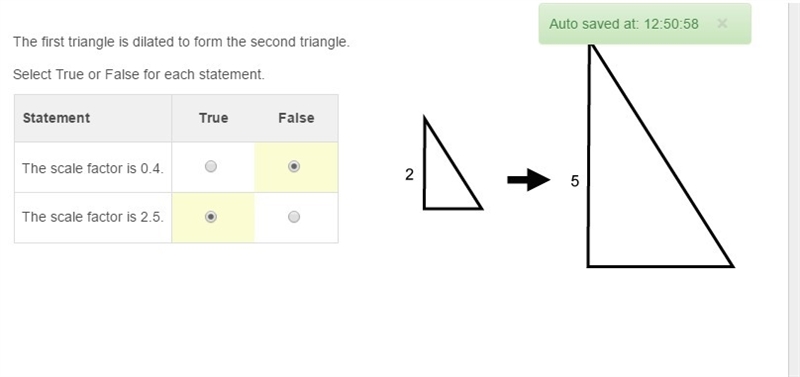The width and height of the screenshot is (800, 377).
Task: Select True for scale factor 2.5
Action: [x=211, y=217]
